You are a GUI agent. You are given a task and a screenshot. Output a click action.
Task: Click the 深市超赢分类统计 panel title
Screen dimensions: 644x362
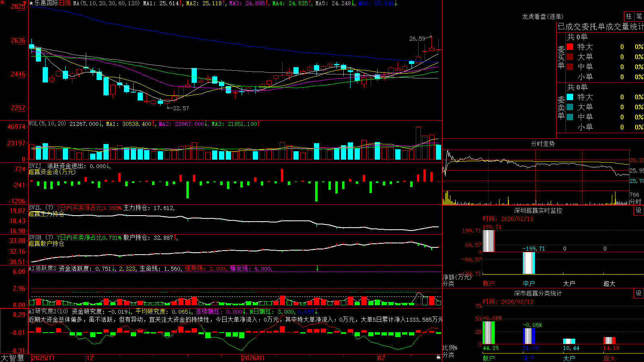click(x=538, y=293)
